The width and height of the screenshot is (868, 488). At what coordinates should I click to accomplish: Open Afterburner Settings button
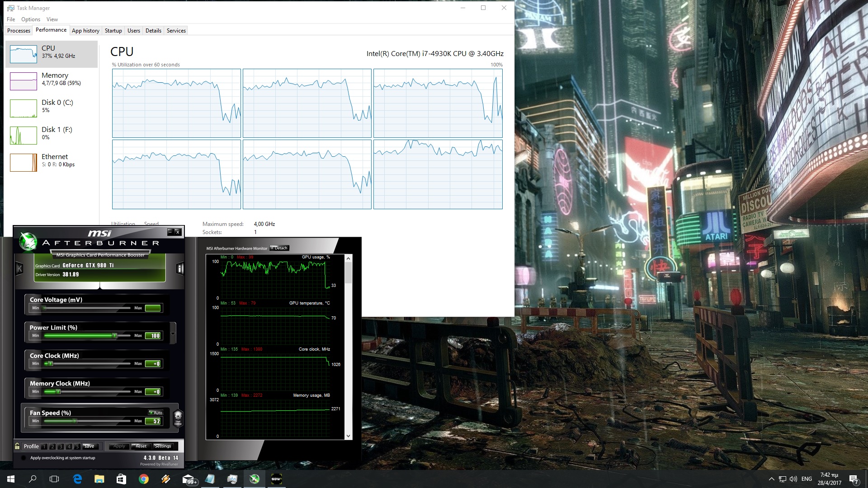[163, 446]
